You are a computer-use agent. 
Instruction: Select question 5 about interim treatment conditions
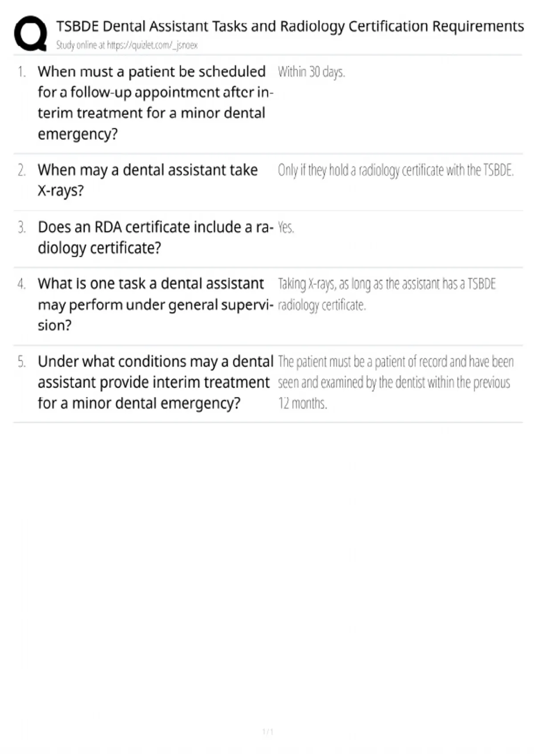(x=155, y=382)
